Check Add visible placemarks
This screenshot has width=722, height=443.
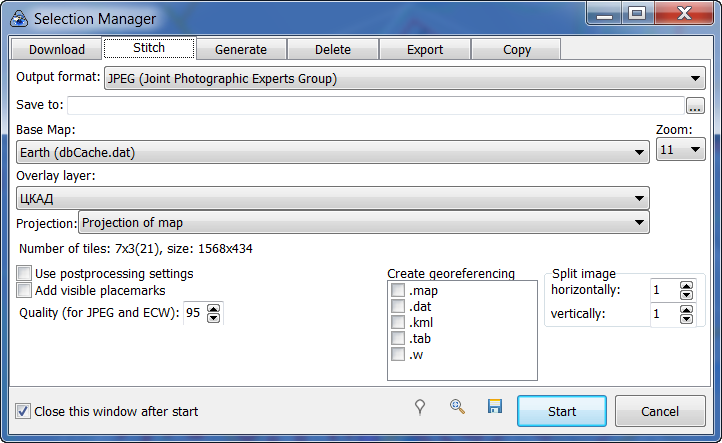(x=25, y=290)
